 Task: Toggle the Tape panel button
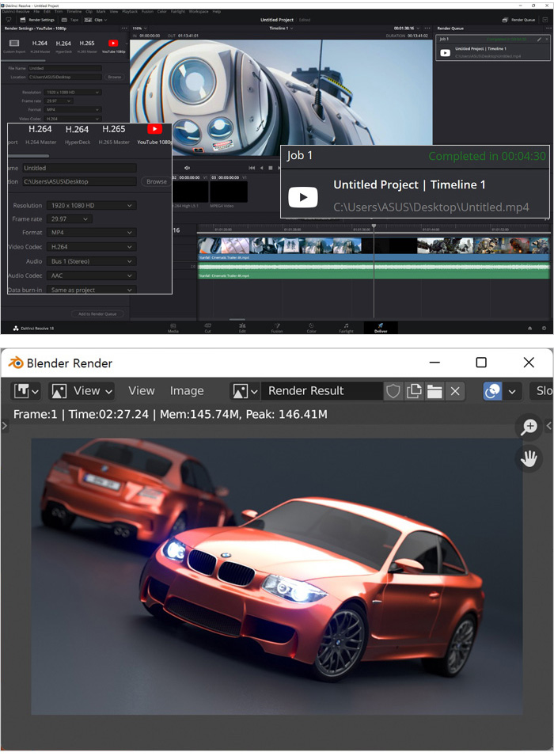[70, 20]
